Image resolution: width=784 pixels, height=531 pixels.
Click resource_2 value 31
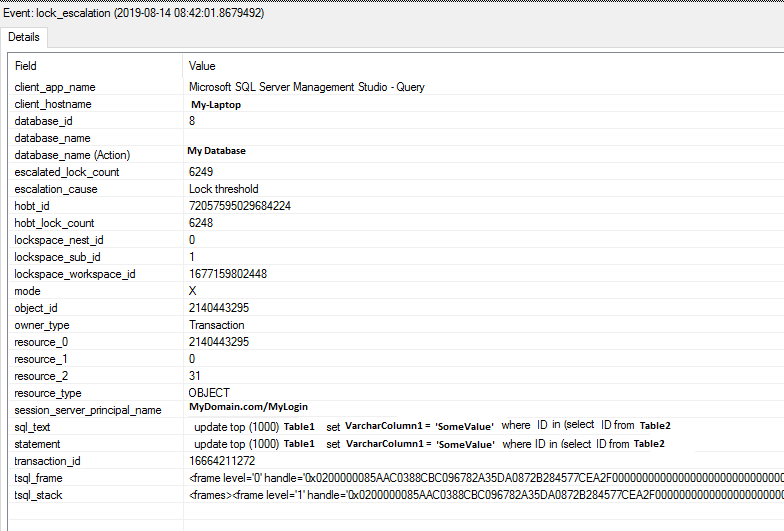click(194, 376)
